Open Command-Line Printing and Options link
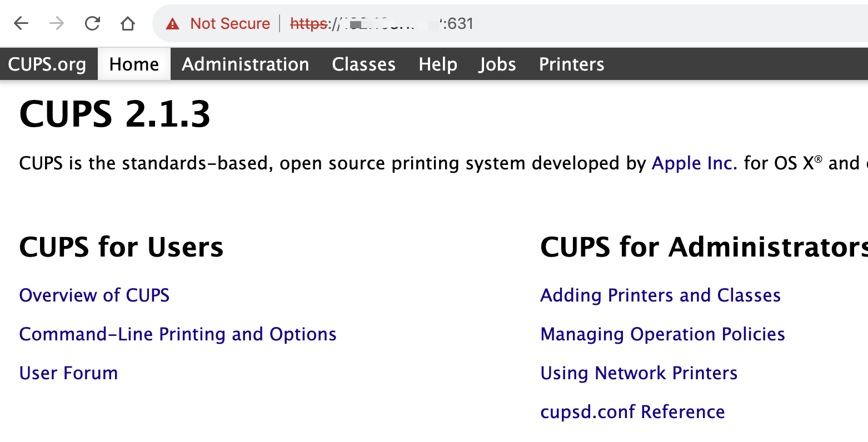 click(178, 334)
